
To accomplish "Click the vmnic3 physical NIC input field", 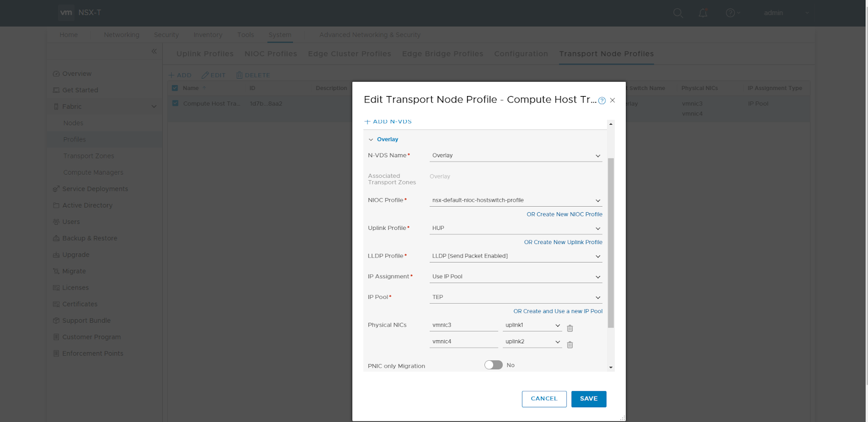I will (463, 325).
